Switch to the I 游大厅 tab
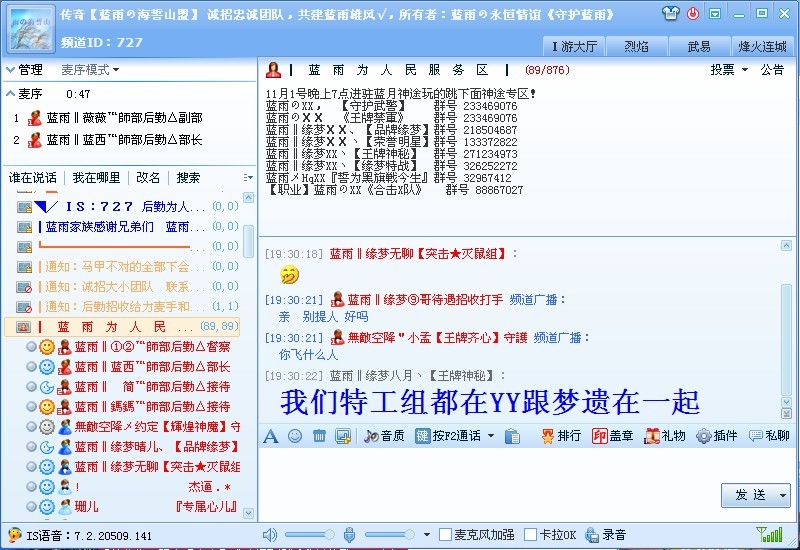800x550 pixels. [x=574, y=46]
